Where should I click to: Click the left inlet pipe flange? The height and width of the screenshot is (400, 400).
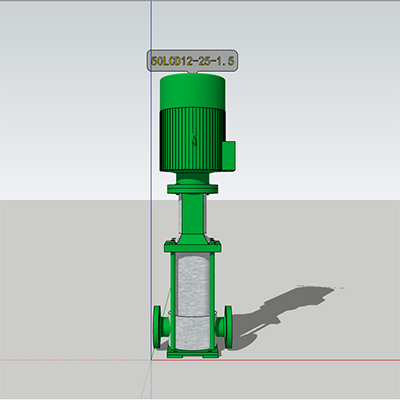click(157, 327)
